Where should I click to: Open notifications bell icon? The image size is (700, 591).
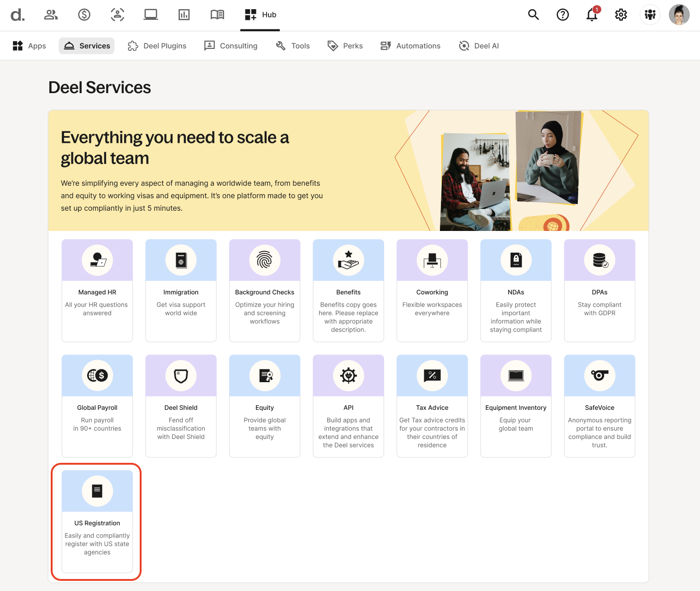[x=592, y=15]
